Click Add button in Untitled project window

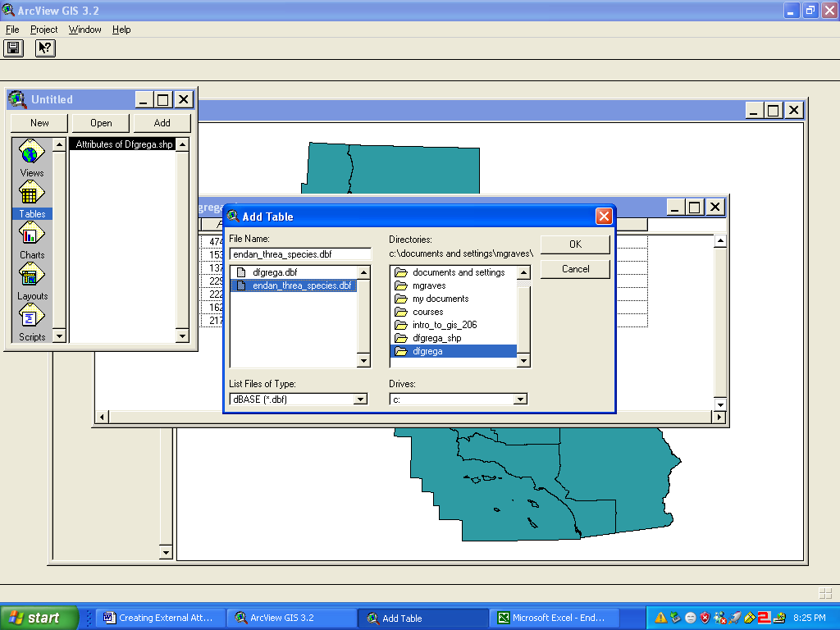pos(162,123)
